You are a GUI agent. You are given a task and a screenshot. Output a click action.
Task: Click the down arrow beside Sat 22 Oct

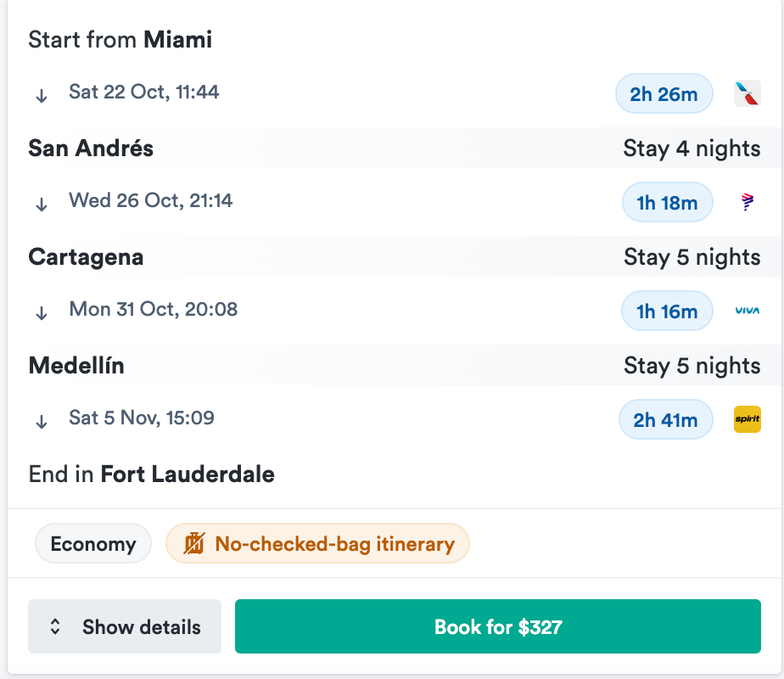pos(42,96)
